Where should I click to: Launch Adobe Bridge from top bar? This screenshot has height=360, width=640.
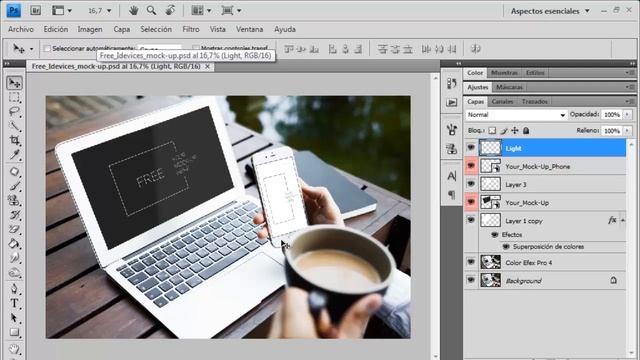tap(36, 11)
